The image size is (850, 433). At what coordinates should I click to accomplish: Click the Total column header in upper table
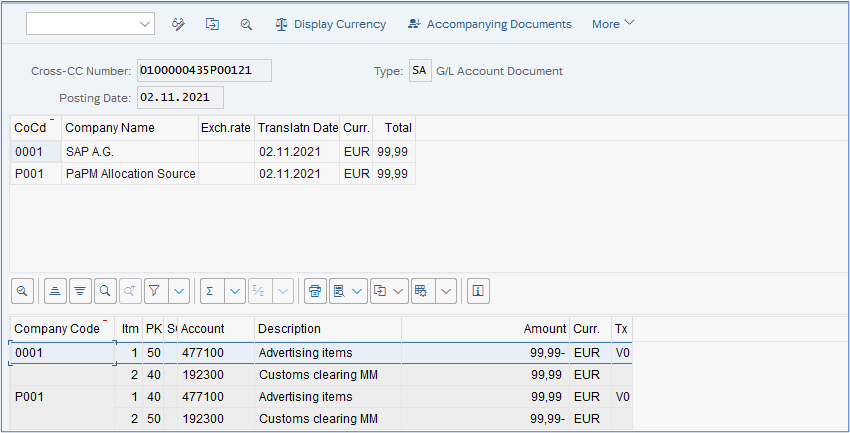click(x=394, y=128)
